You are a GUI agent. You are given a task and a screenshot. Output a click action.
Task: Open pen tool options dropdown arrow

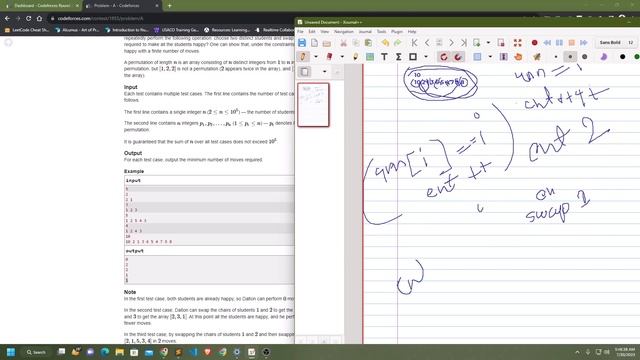click(x=316, y=57)
